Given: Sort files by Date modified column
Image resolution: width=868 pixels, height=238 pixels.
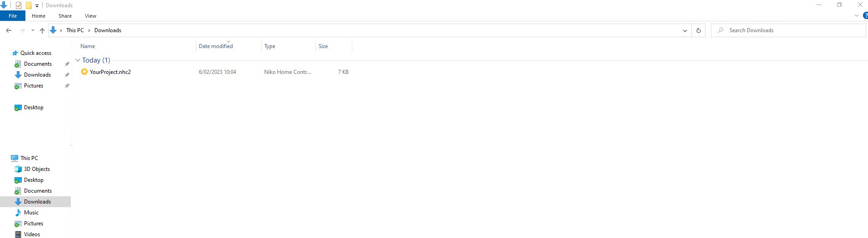Looking at the screenshot, I should pos(216,46).
